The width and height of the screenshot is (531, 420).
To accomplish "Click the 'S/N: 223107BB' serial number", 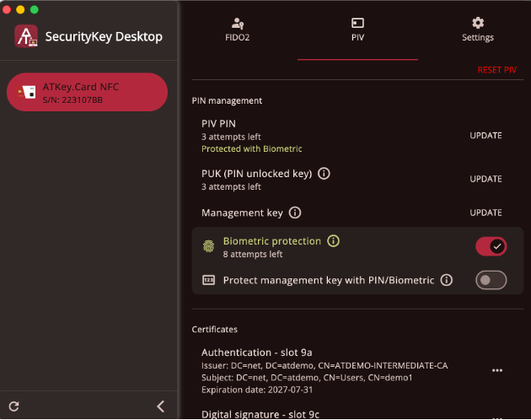I will (x=72, y=100).
